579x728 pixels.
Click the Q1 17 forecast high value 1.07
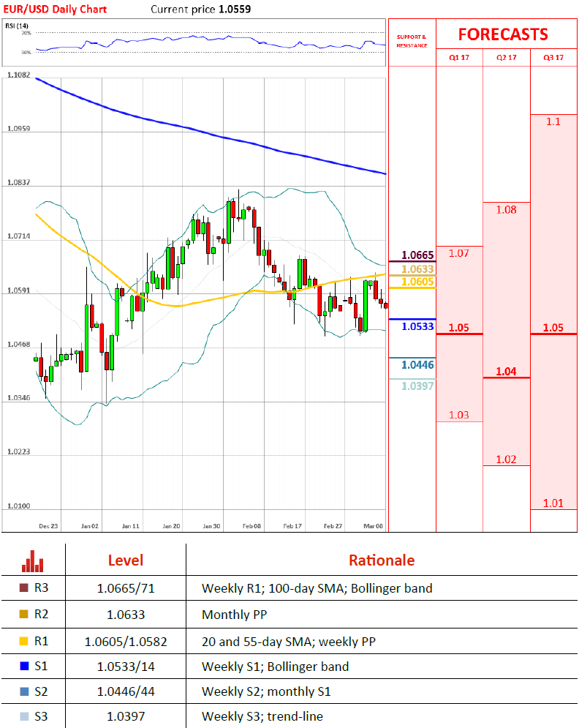click(459, 253)
